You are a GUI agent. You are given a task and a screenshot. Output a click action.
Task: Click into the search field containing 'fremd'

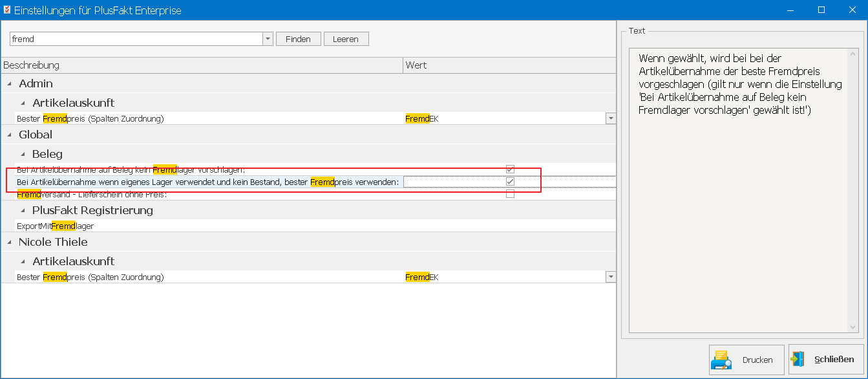coord(136,39)
